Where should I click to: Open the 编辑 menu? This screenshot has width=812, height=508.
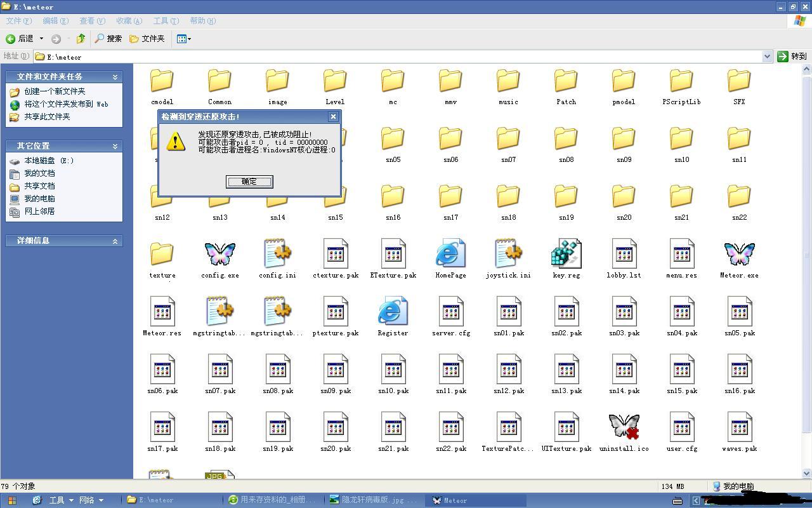pos(55,21)
